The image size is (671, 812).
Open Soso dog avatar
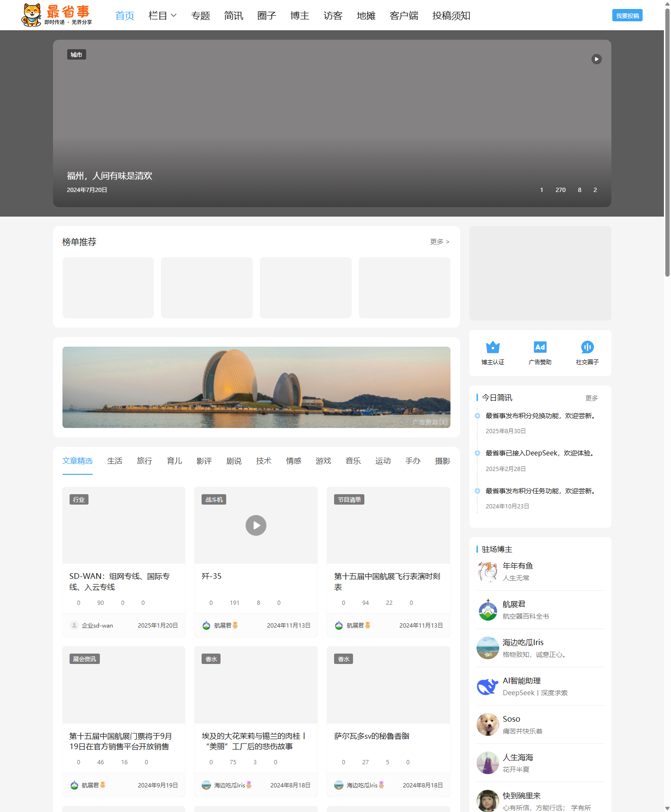[x=487, y=725]
